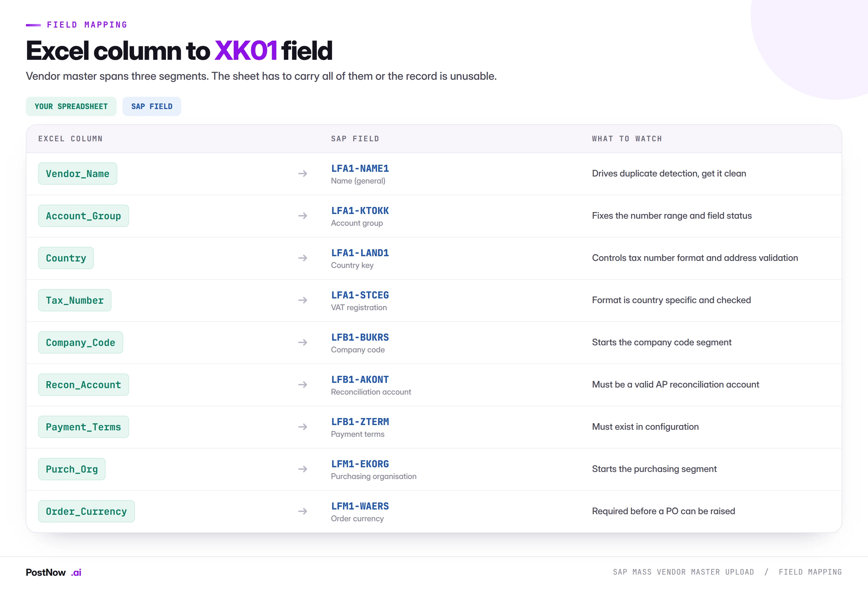Click 'Starts the company code segment'
The width and height of the screenshot is (868, 591).
(x=662, y=342)
